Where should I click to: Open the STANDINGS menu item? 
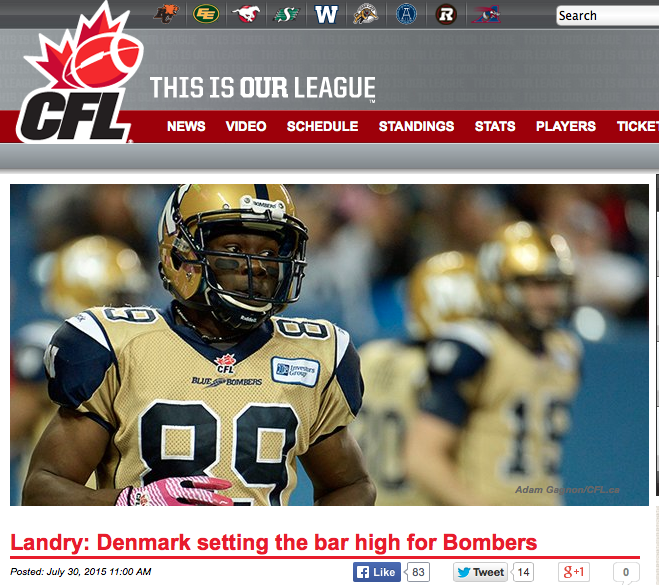tap(416, 126)
